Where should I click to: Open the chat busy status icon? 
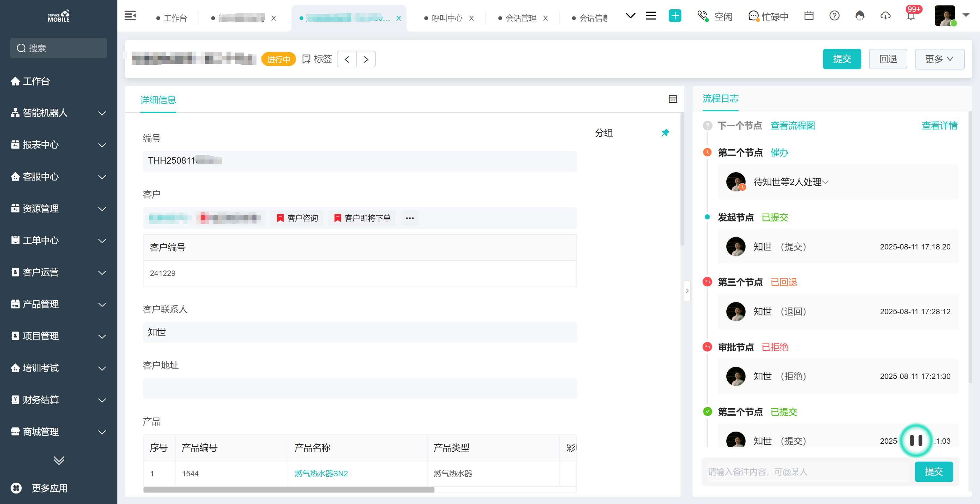[754, 16]
